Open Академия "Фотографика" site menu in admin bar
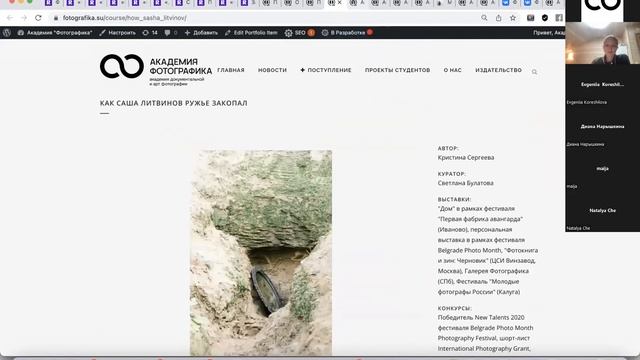640x360 pixels. (x=55, y=33)
